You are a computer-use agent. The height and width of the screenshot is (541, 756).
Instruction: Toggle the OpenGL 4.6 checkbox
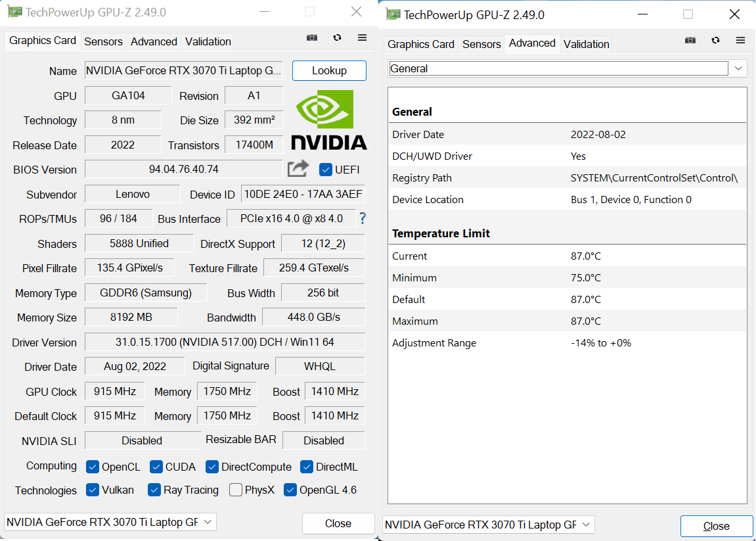pos(290,490)
